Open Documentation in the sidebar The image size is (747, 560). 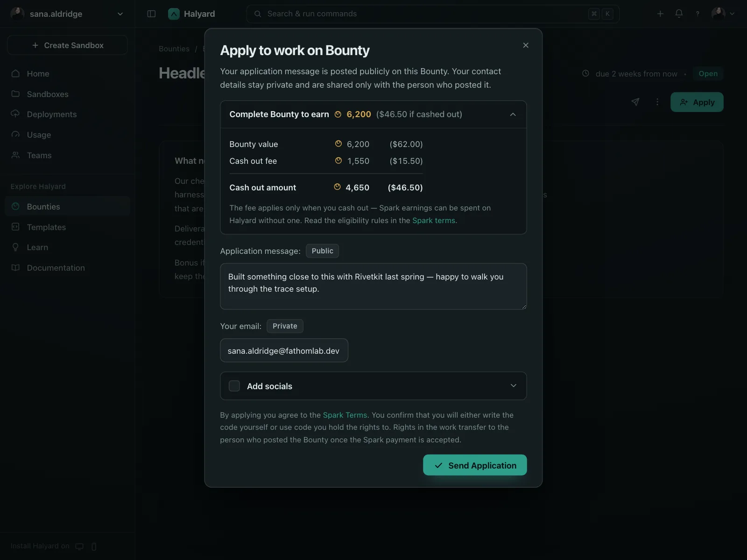[67, 268]
